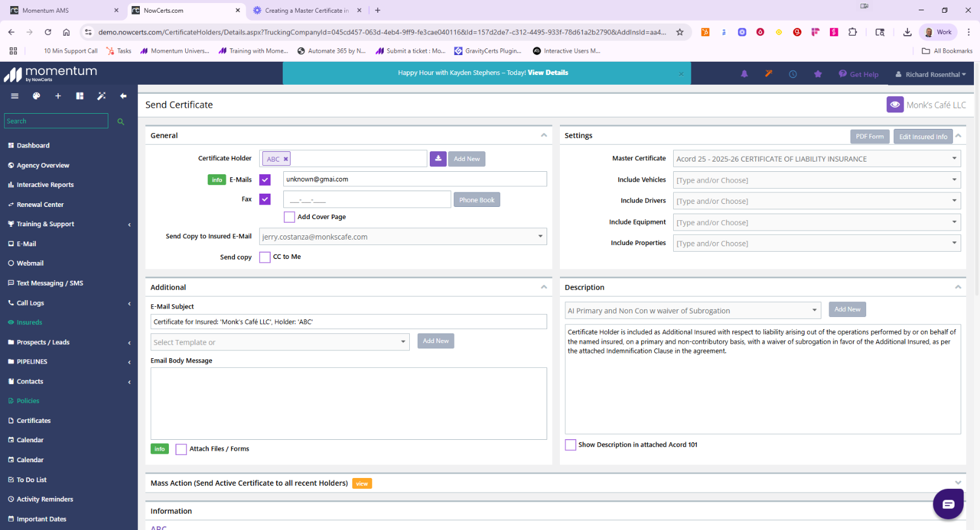Check the CC to Me box
The image size is (980, 530).
tap(265, 257)
